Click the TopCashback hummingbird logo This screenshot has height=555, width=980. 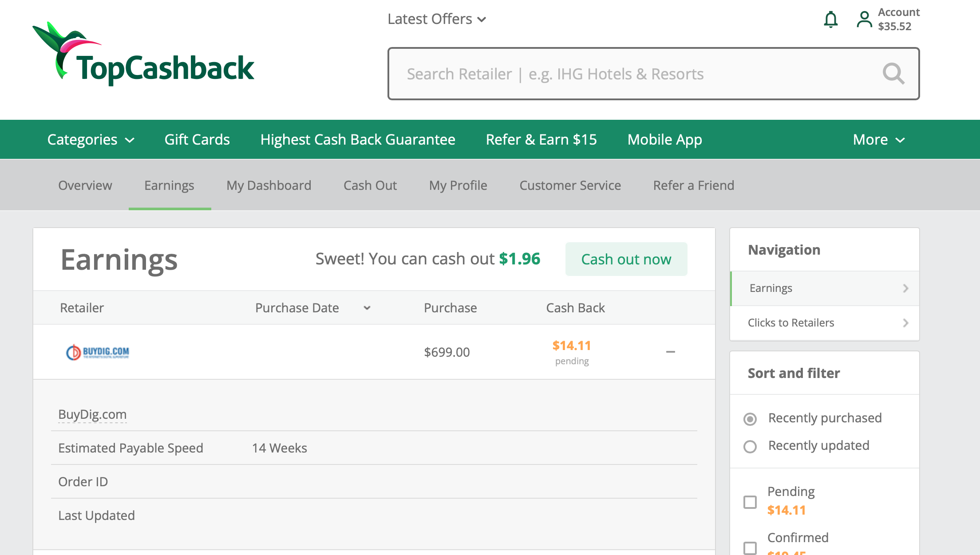143,54
